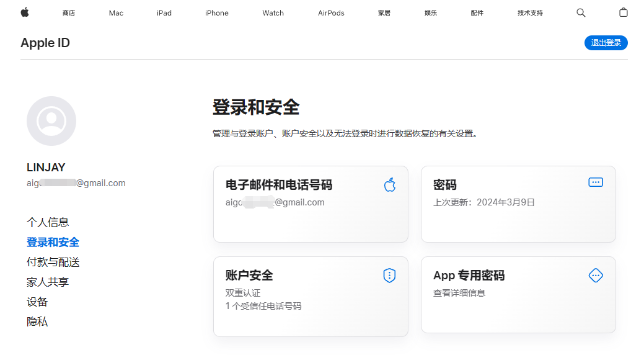Click the Apple icon on the 电子邮件和电话号码 card

pyautogui.click(x=390, y=185)
